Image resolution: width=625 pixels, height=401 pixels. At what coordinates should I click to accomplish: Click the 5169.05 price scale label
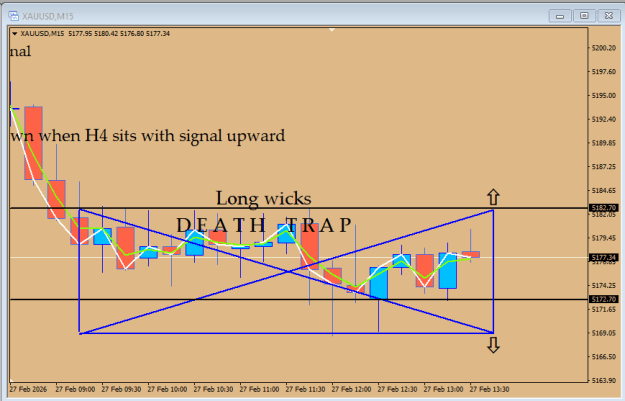tap(604, 333)
